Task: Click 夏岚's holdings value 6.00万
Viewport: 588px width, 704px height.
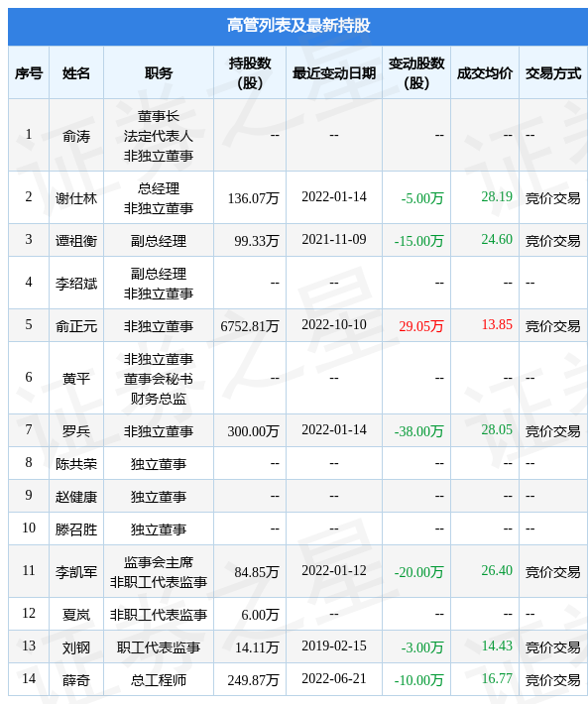Action: [x=260, y=615]
